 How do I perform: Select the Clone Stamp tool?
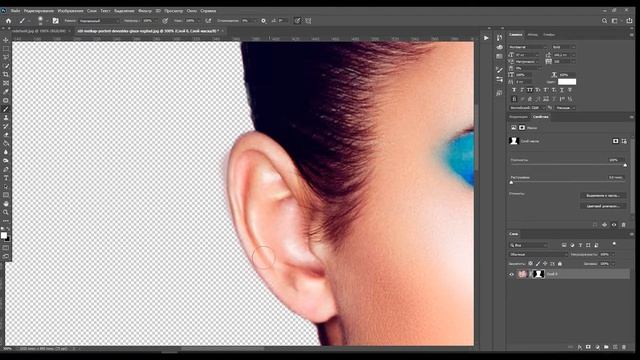pos(6,118)
